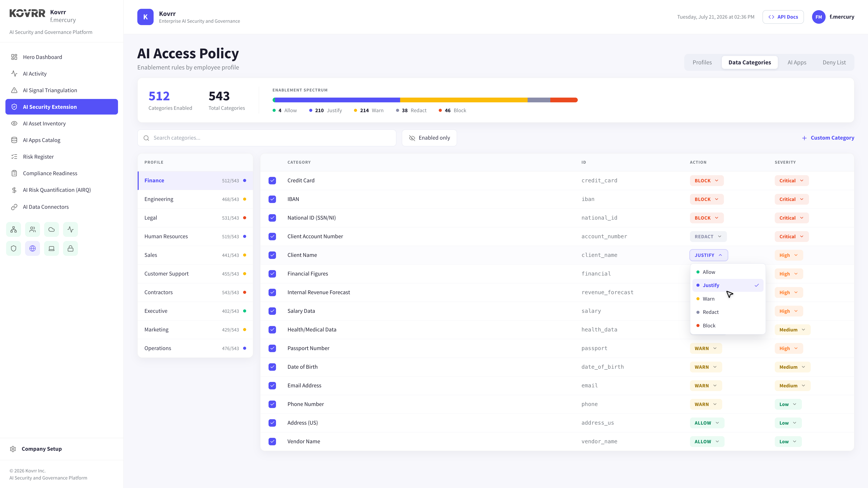Switch to the AI Apps tab

[797, 62]
